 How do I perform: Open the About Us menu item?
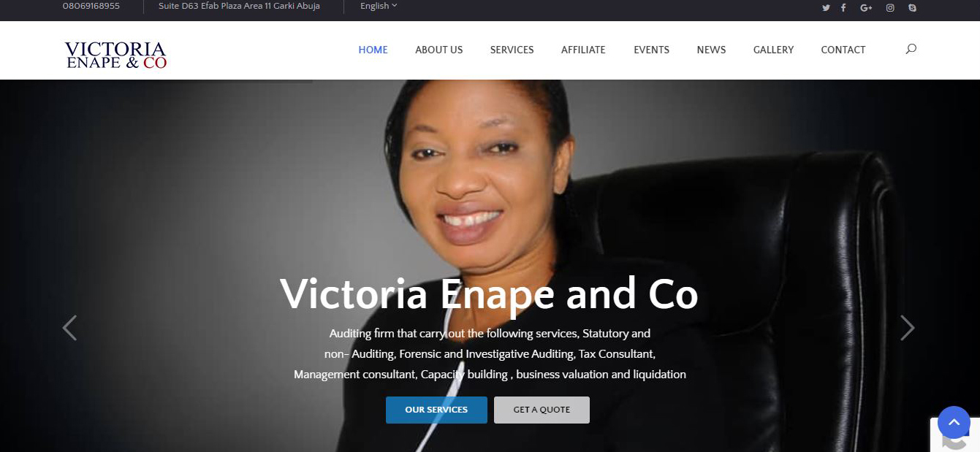[439, 50]
